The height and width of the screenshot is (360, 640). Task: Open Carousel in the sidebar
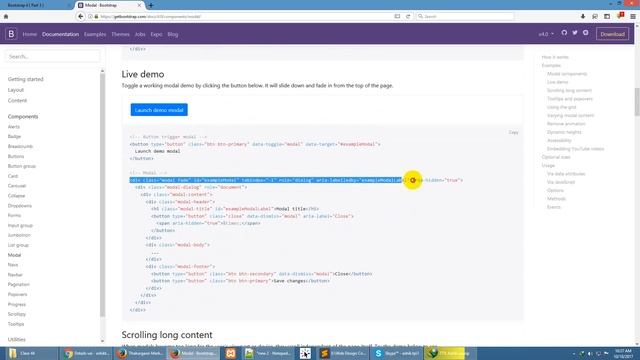click(x=17, y=186)
